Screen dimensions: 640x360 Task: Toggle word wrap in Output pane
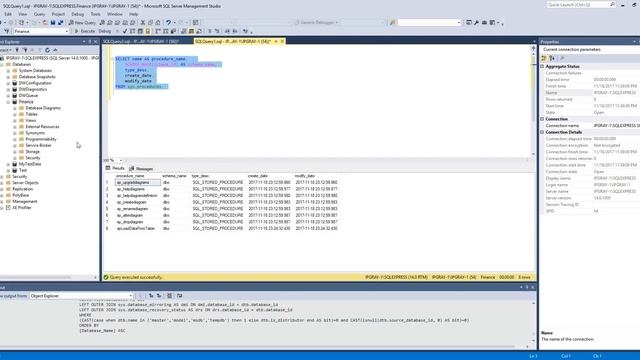click(x=180, y=296)
